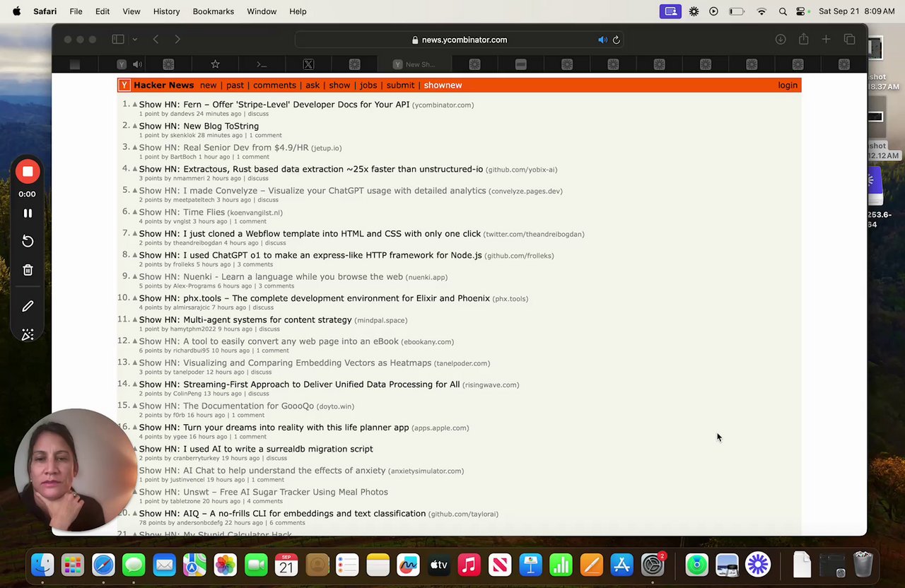The width and height of the screenshot is (905, 588).
Task: Click the Hacker News Y logo
Action: coord(124,86)
